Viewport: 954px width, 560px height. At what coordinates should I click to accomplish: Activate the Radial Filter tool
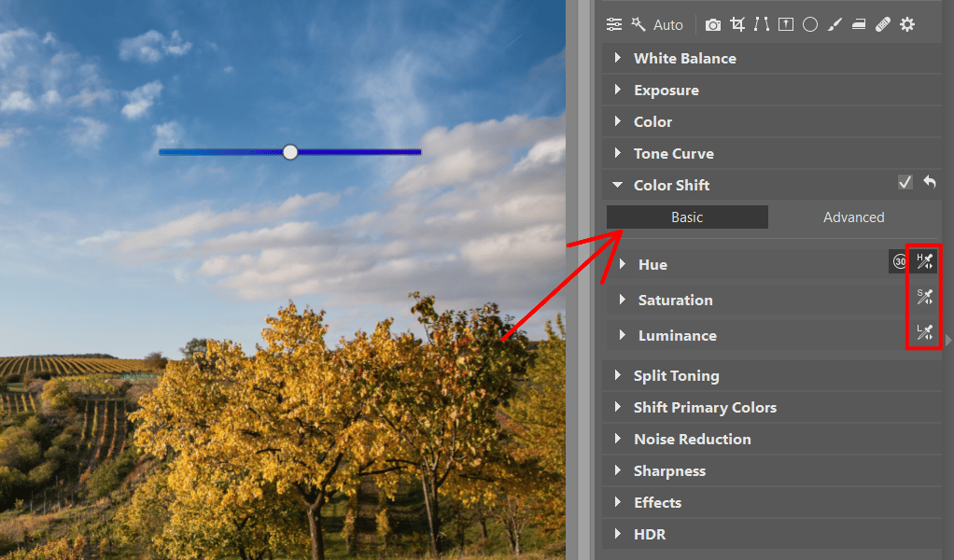(x=809, y=24)
